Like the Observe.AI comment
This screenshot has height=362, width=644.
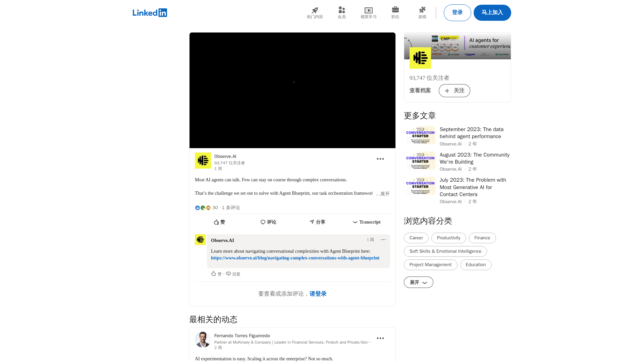[x=216, y=274]
